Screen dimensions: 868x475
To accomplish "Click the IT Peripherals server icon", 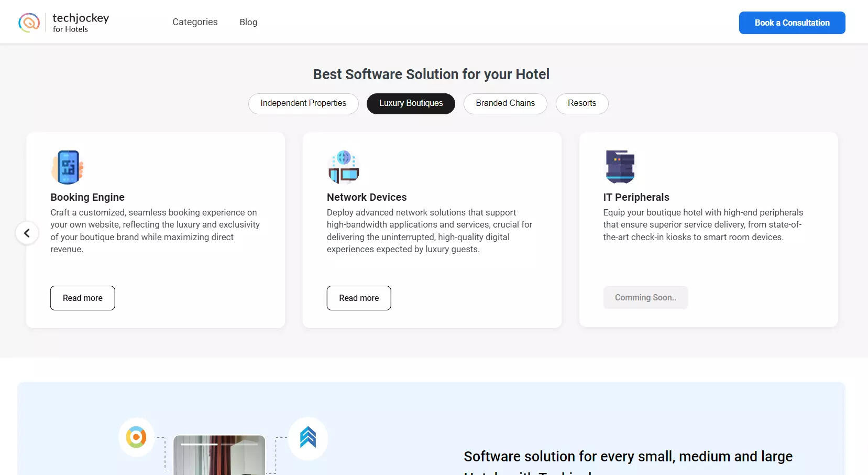I will point(620,167).
